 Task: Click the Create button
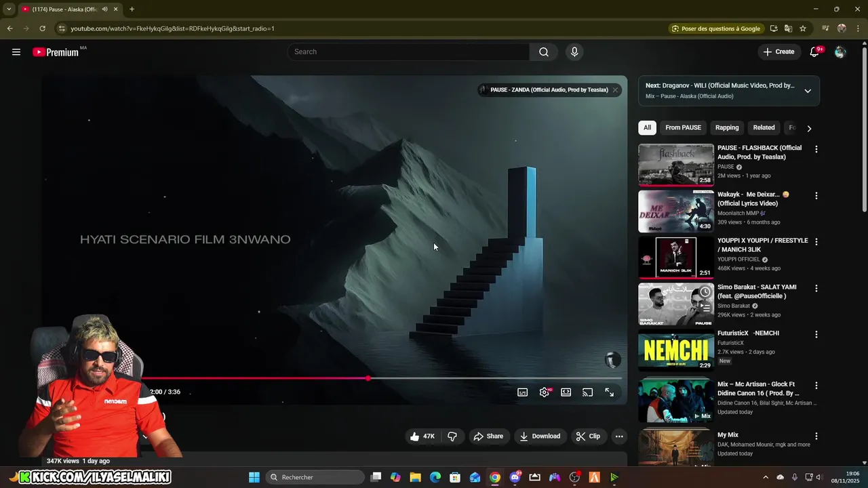[778, 52]
